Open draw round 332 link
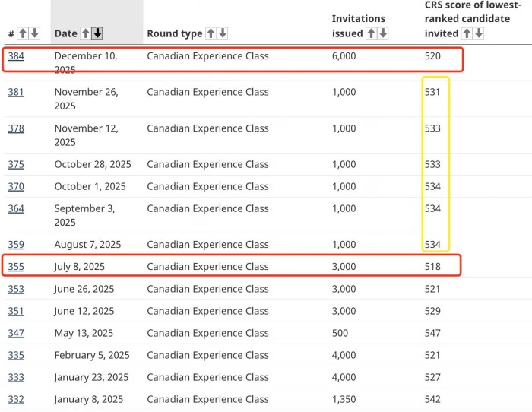 (16, 399)
